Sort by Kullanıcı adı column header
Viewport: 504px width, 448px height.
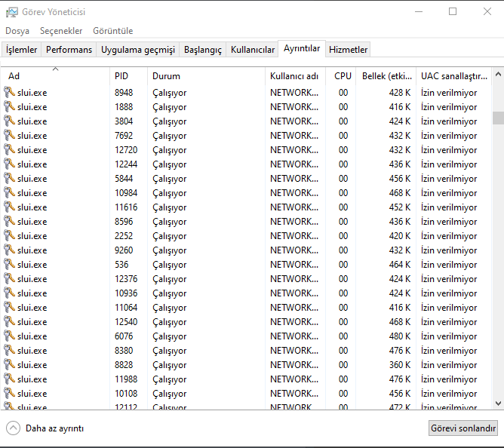click(x=296, y=76)
